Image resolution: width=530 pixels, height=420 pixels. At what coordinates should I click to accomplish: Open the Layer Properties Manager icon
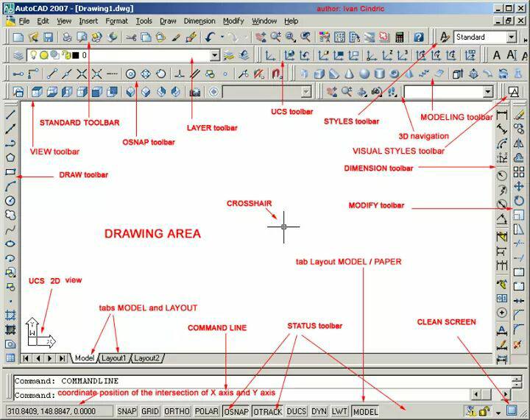coord(18,55)
